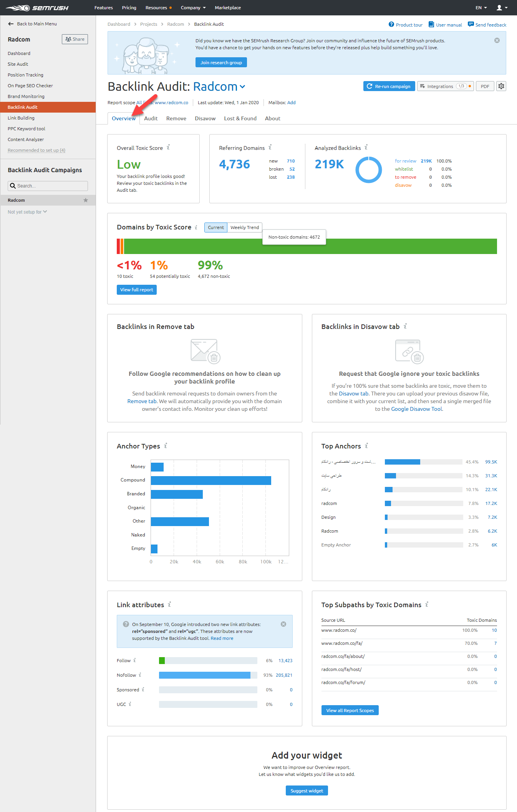The width and height of the screenshot is (517, 812).
Task: Click the Anchor Types info icon
Action: [166, 445]
